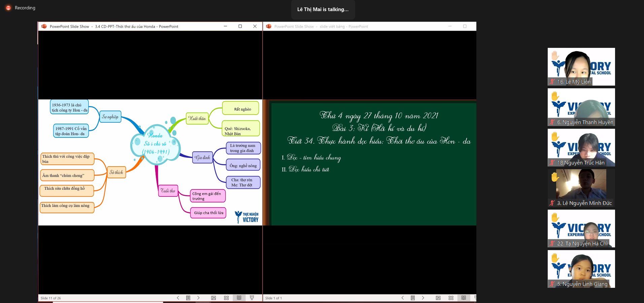Screen dimensions: 644x303
Task: Click 'Slide 11 of 26' status text
Action: point(51,298)
